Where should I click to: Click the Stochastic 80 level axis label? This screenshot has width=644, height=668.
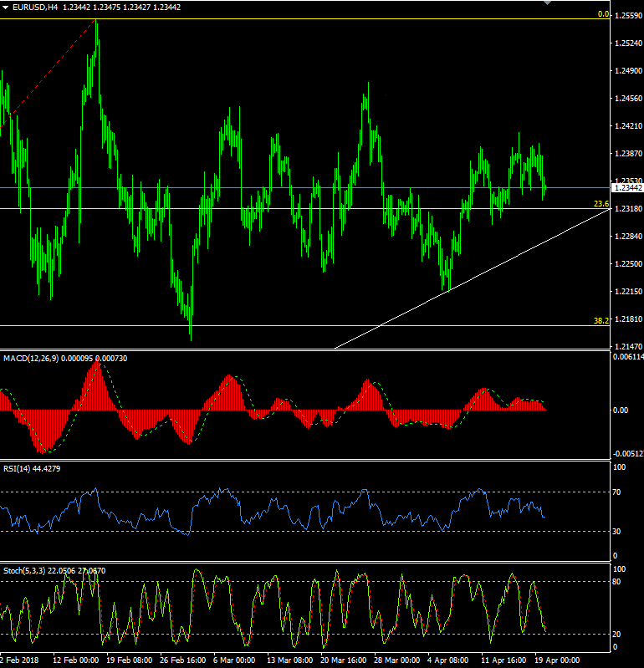[x=618, y=582]
